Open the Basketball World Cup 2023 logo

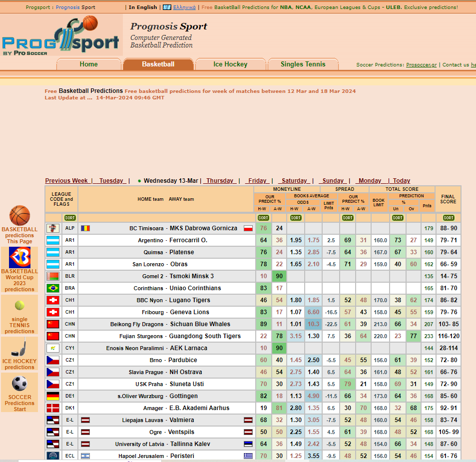click(x=19, y=257)
